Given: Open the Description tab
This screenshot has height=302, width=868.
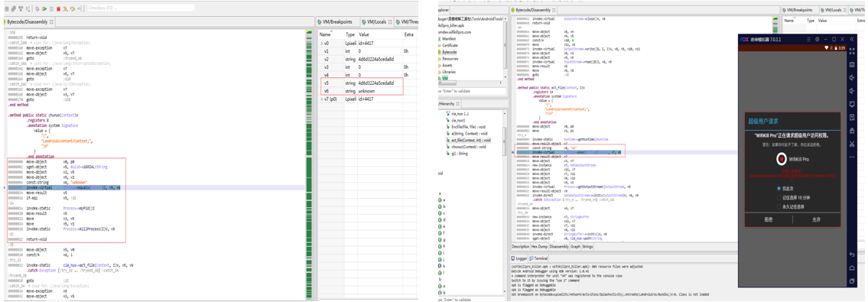Looking at the screenshot, I should pyautogui.click(x=520, y=246).
